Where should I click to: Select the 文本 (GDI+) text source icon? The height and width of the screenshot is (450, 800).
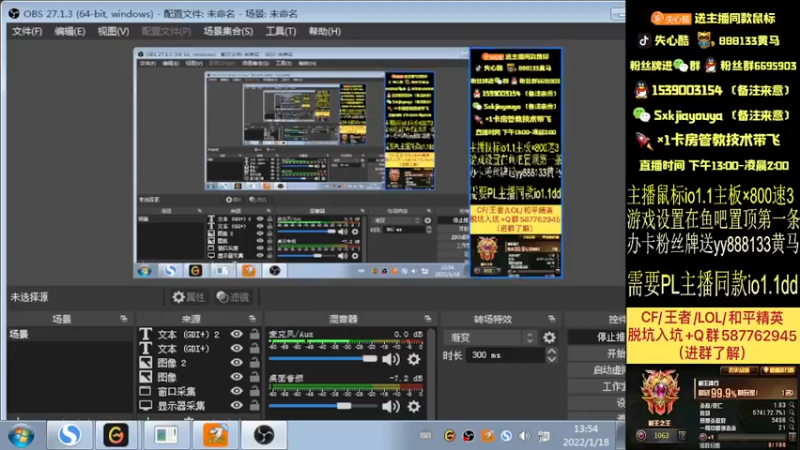point(145,348)
